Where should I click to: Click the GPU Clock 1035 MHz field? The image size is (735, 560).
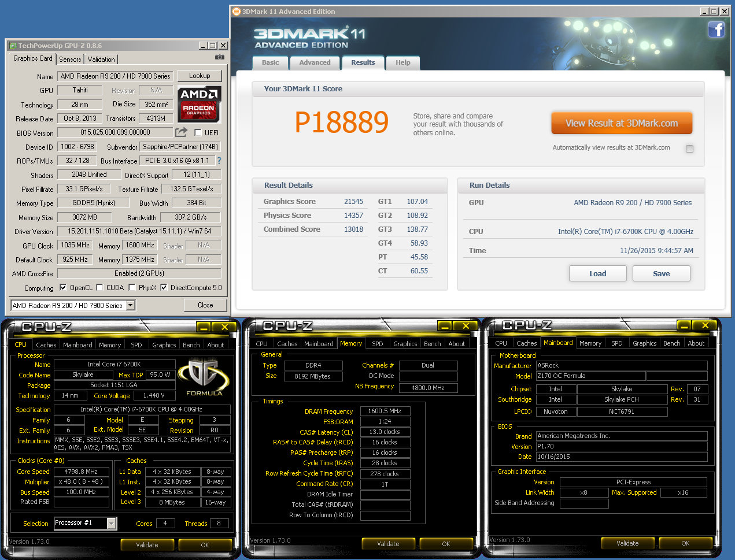pyautogui.click(x=75, y=245)
